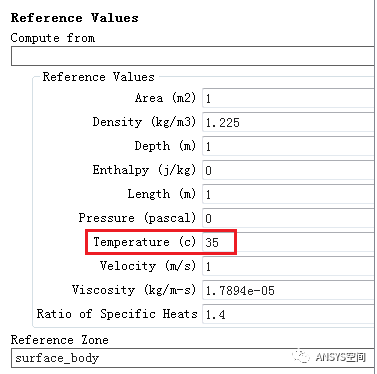Viewport: 377px width, 374px height.
Task: Focus the Length (m) input field
Action: pos(288,194)
